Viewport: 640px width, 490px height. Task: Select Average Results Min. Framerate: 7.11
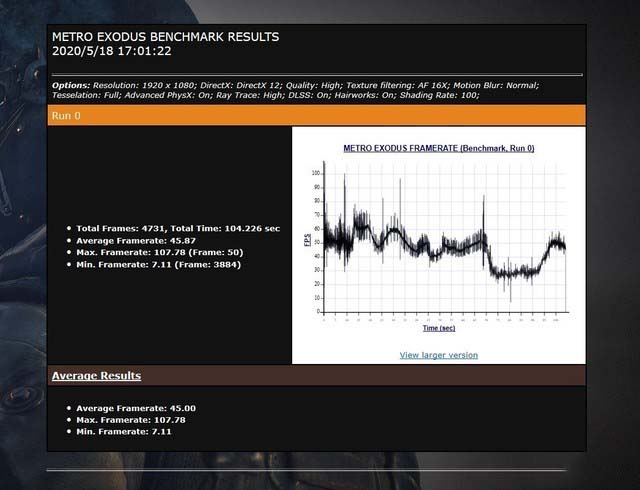point(124,432)
